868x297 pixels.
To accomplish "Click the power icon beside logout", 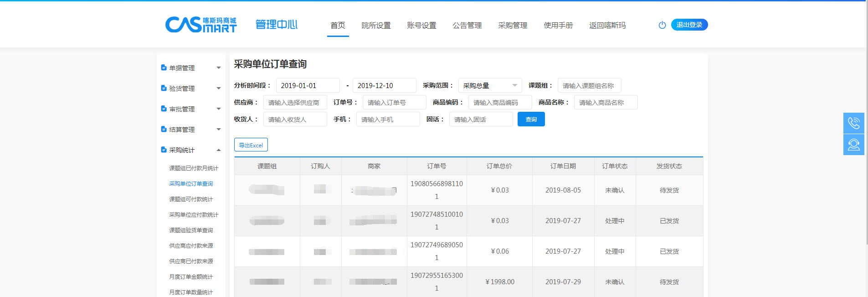I will (x=662, y=25).
